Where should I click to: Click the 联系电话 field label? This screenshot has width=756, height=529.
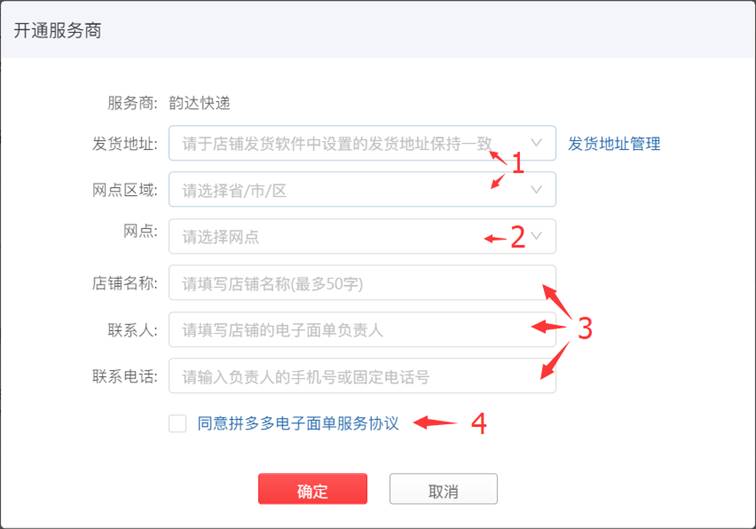[x=124, y=376]
